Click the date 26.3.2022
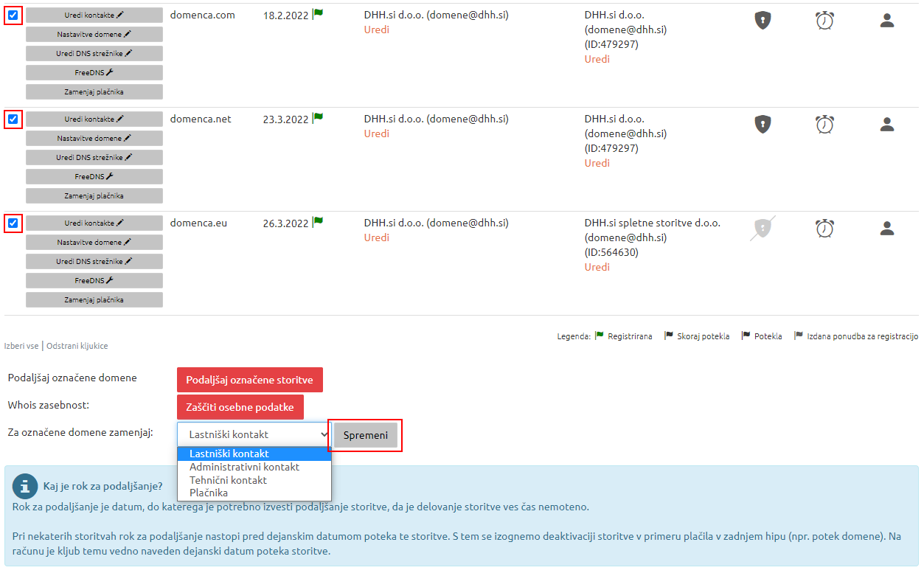Image resolution: width=924 pixels, height=573 pixels. 286,223
